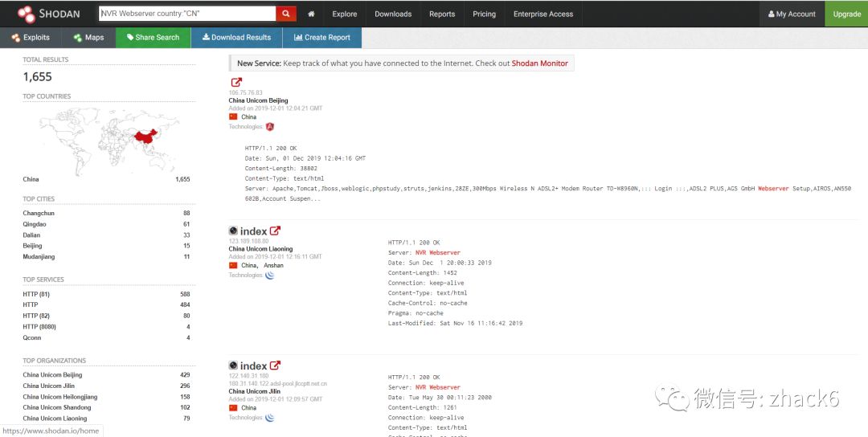
Task: Click the Shodan logo icon
Action: point(26,14)
